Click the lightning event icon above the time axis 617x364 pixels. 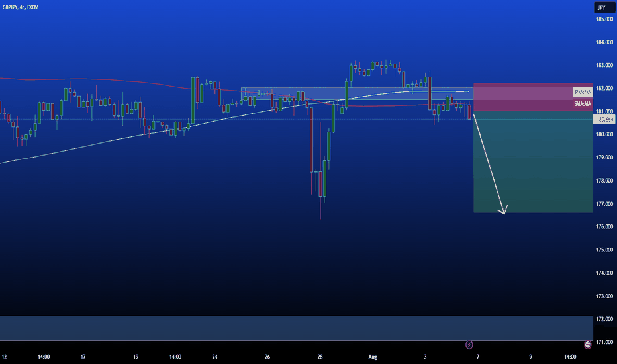[x=469, y=345]
